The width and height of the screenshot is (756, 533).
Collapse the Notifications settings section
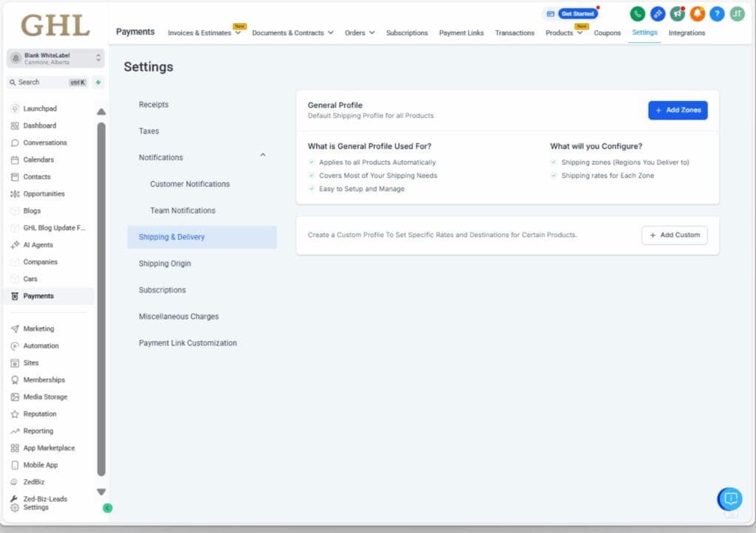coord(263,155)
